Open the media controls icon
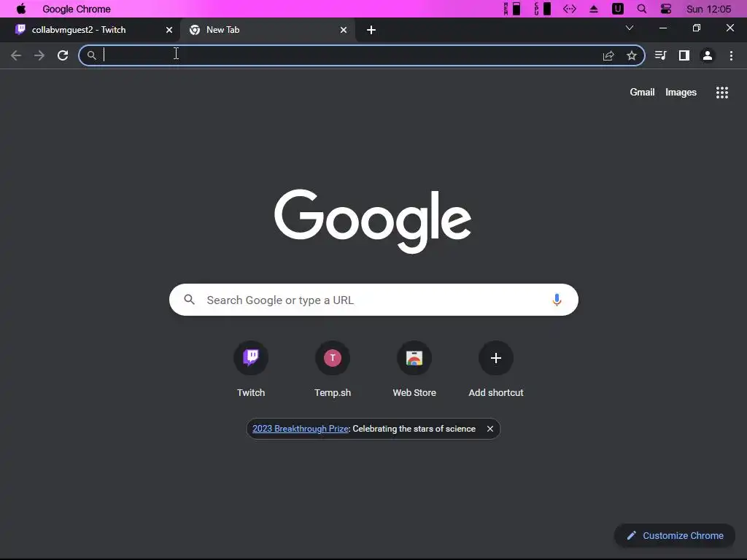 tap(660, 55)
